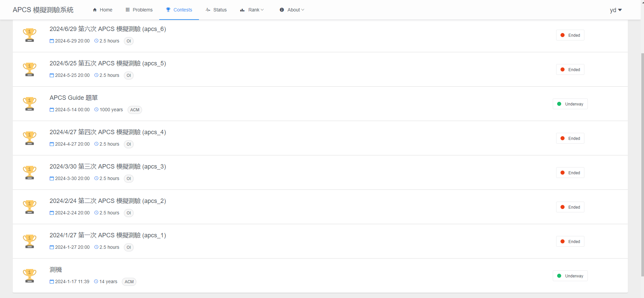This screenshot has width=644, height=298.
Task: Click the ACM rule tag on 測機
Action: point(129,282)
